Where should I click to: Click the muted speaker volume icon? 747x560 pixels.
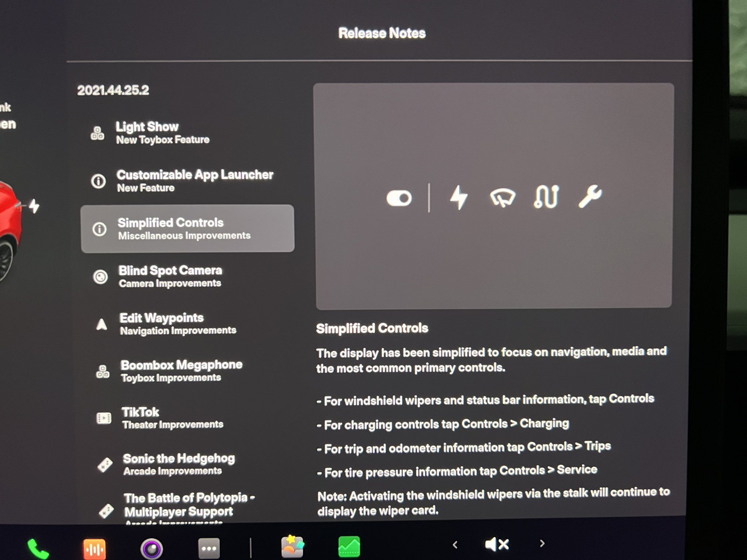tap(497, 544)
